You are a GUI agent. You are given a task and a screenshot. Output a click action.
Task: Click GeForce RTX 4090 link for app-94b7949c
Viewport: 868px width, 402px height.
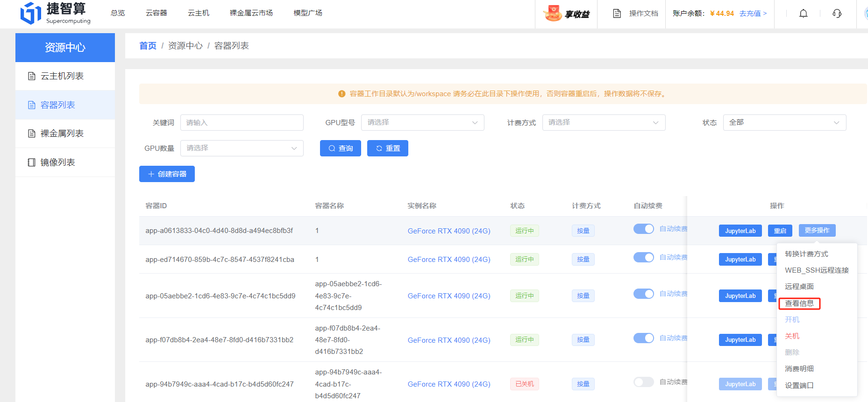pos(449,384)
